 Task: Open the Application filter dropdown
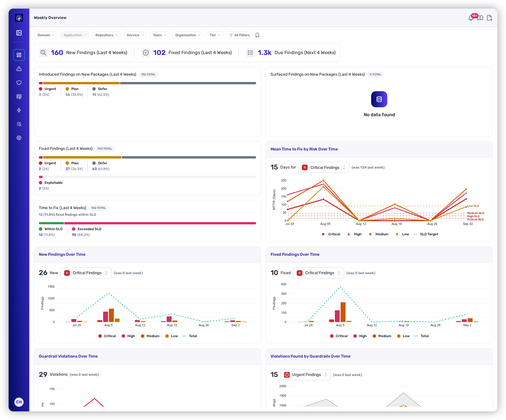[x=75, y=35]
